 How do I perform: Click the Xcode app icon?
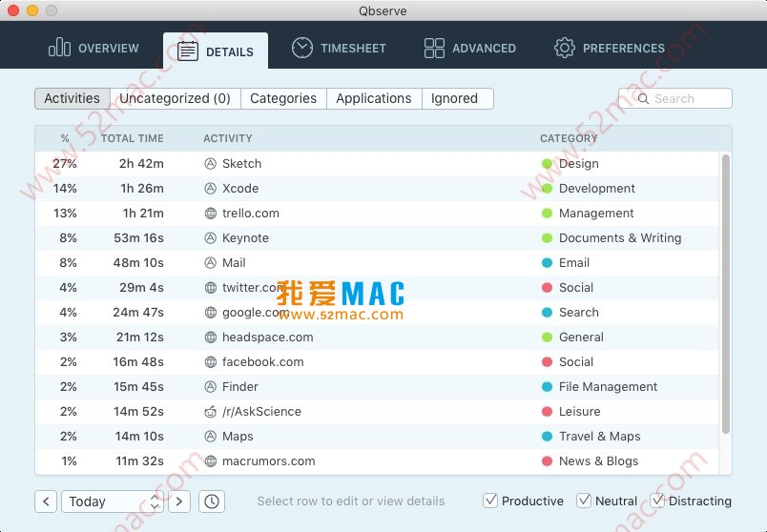pyautogui.click(x=210, y=188)
